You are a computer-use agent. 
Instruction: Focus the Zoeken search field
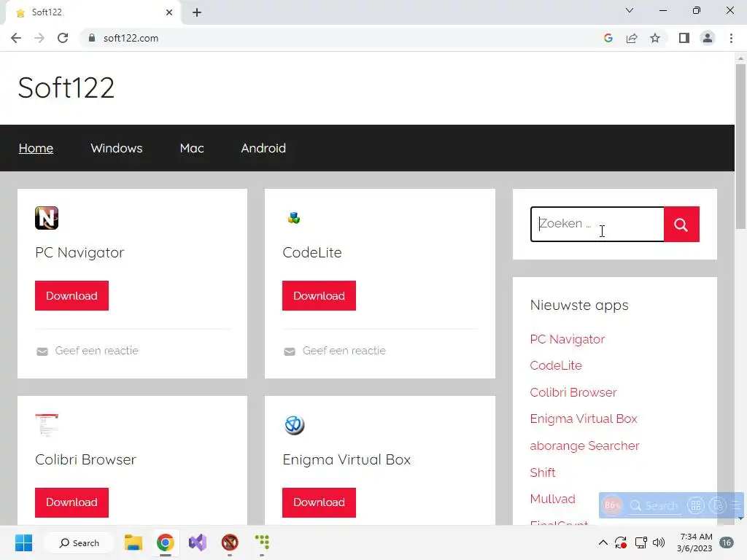pyautogui.click(x=597, y=225)
